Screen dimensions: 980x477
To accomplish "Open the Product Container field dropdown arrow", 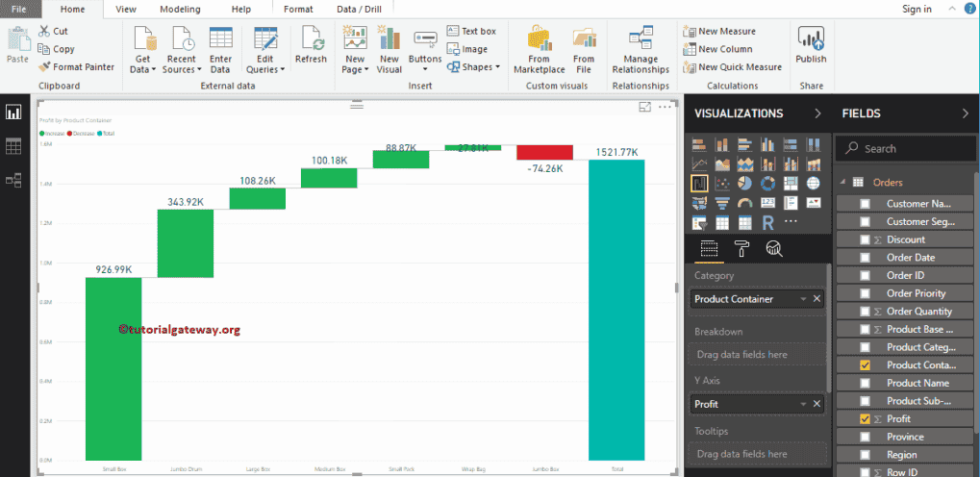I will [804, 299].
